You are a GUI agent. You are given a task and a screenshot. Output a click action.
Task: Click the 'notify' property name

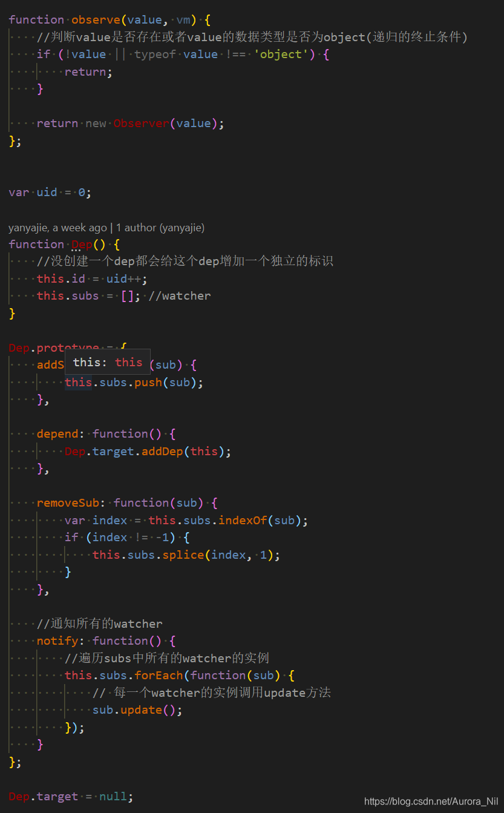[57, 640]
